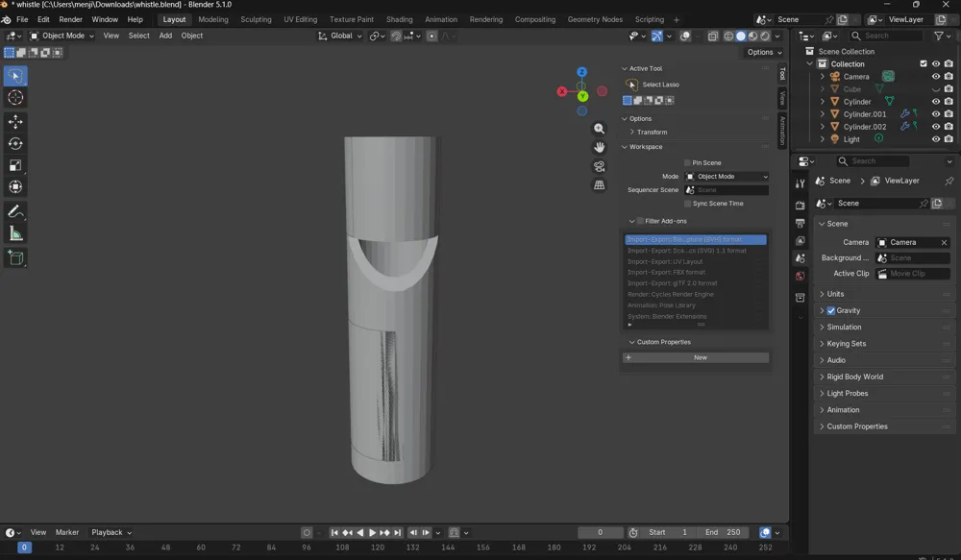Click the red X axis gizmo handle
The width and height of the screenshot is (961, 560).
(562, 92)
